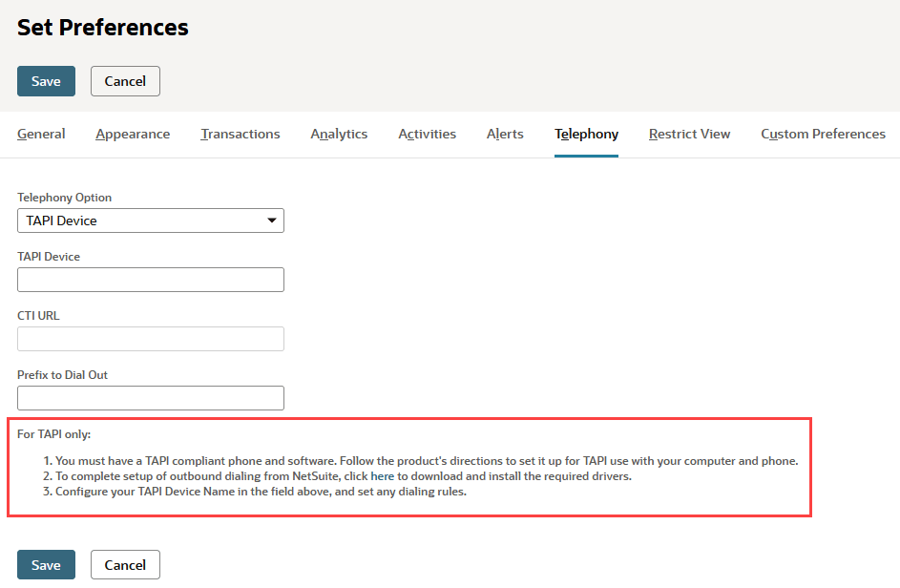
Task: Open the General tab
Action: coord(41,134)
